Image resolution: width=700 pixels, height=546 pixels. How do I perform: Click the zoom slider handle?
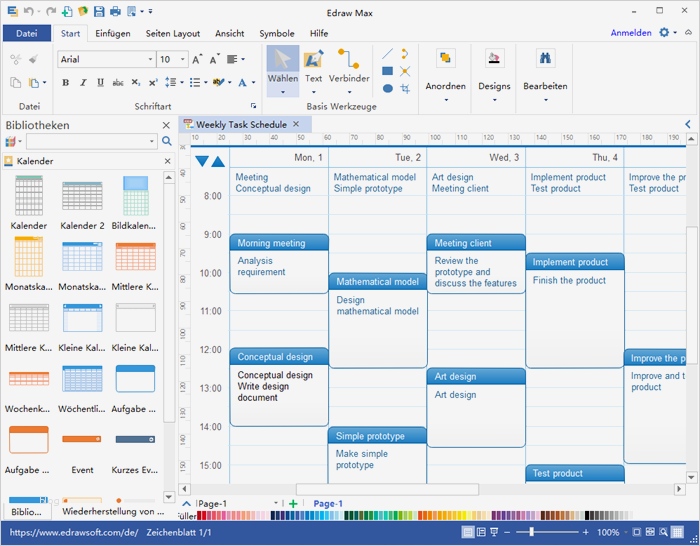531,532
